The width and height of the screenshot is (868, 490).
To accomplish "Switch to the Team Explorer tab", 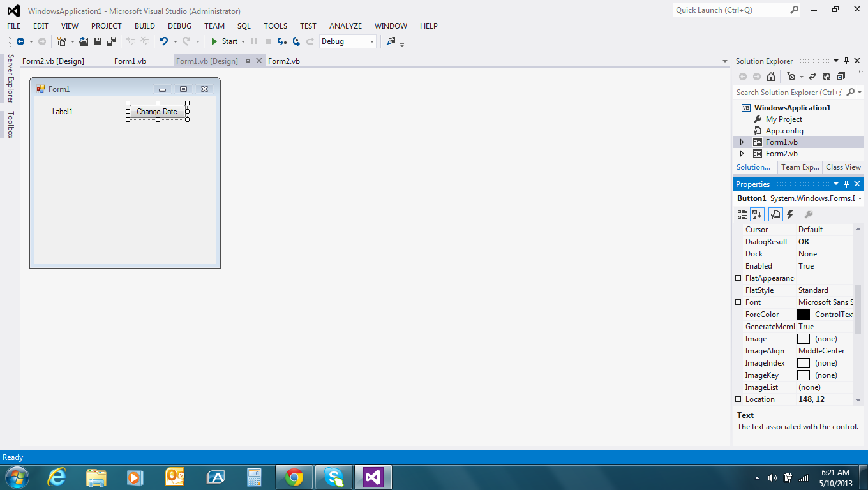I will point(800,167).
